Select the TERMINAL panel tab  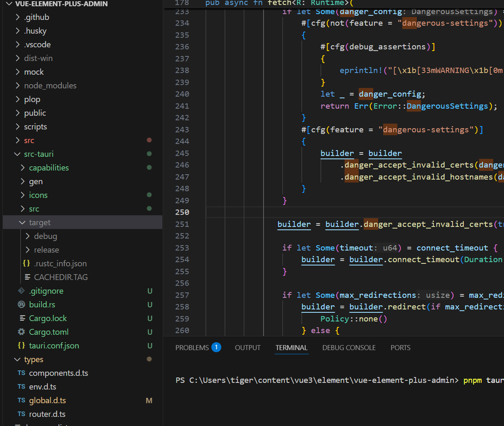click(291, 348)
